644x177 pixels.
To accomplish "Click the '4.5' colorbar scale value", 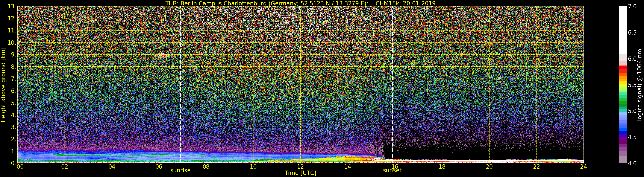I will [x=632, y=137].
